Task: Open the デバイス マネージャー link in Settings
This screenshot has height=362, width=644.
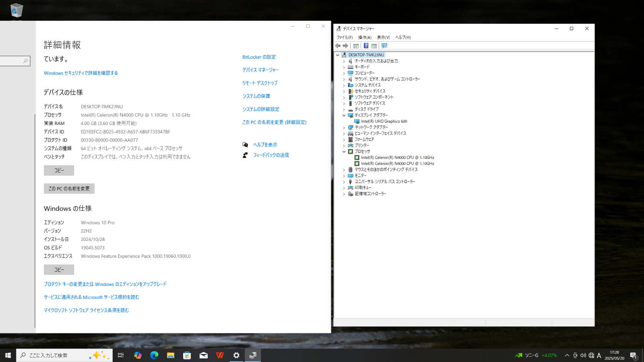Action: click(x=260, y=70)
